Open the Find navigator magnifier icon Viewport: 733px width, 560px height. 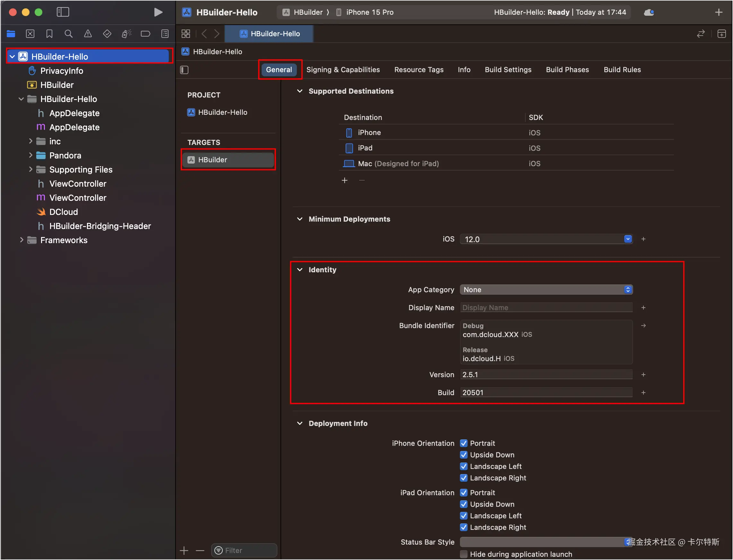tap(68, 34)
